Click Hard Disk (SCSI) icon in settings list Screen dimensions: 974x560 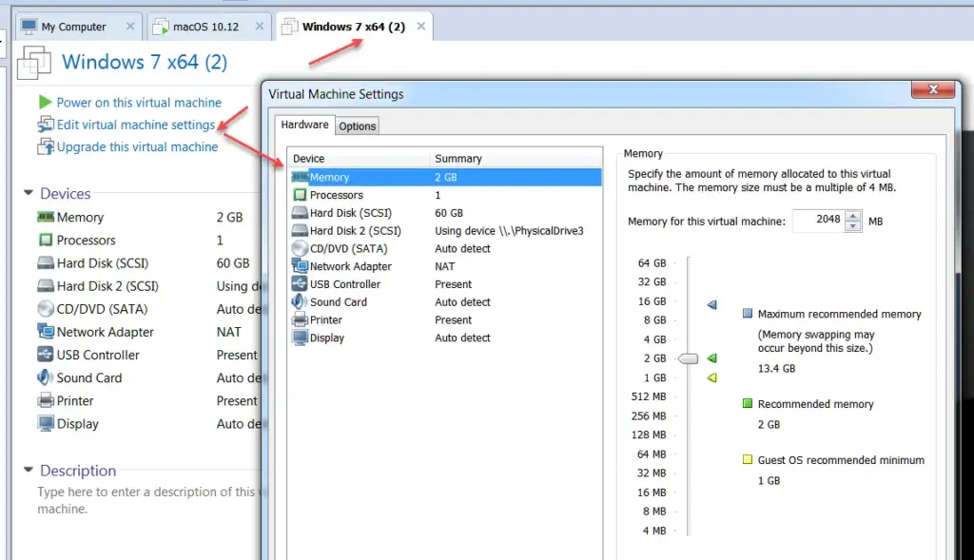(x=300, y=213)
